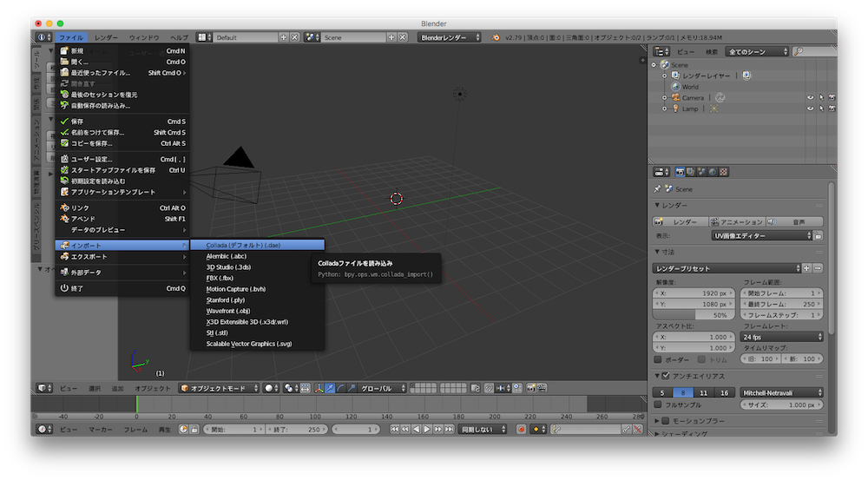Select Wavefront (.obj) import option
868x480 pixels.
click(258, 311)
